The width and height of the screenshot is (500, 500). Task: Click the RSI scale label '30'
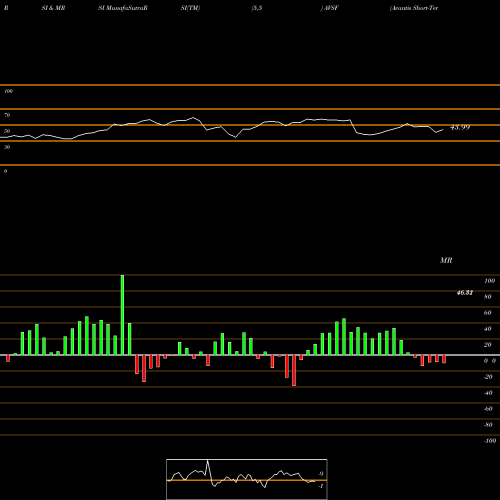point(7,147)
